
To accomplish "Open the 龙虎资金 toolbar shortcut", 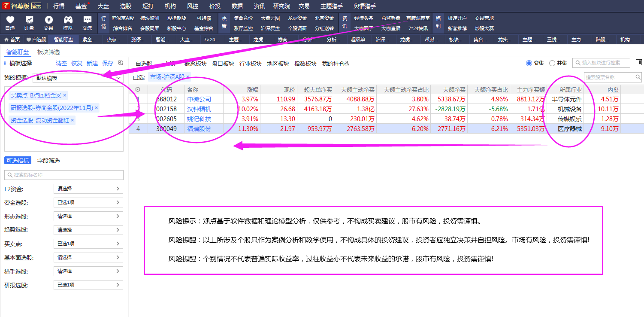I will [x=297, y=18].
